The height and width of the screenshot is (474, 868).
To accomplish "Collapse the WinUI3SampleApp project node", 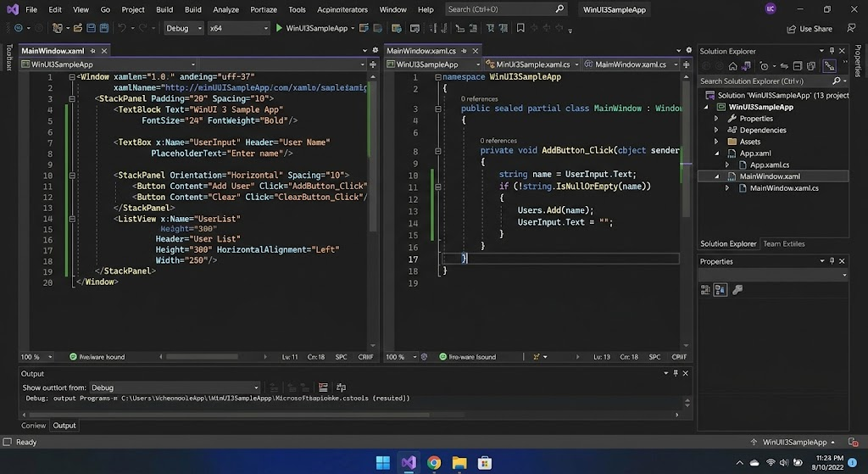I will [706, 107].
